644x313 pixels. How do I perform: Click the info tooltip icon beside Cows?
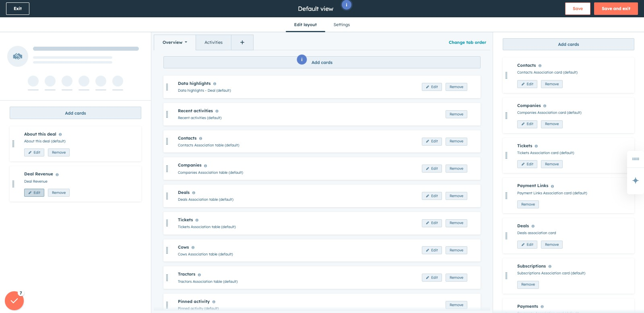click(193, 247)
